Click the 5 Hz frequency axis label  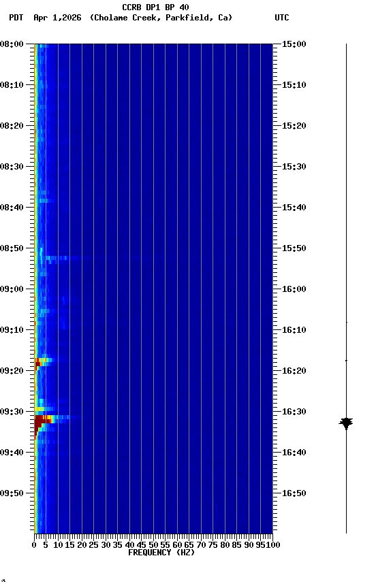pos(46,545)
